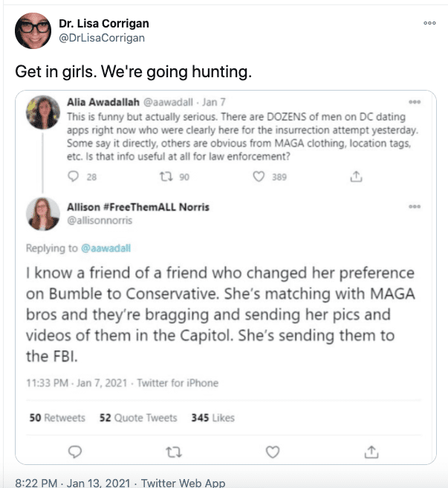Open more options on Dr. Lisa Corrigan's tweet

429,23
